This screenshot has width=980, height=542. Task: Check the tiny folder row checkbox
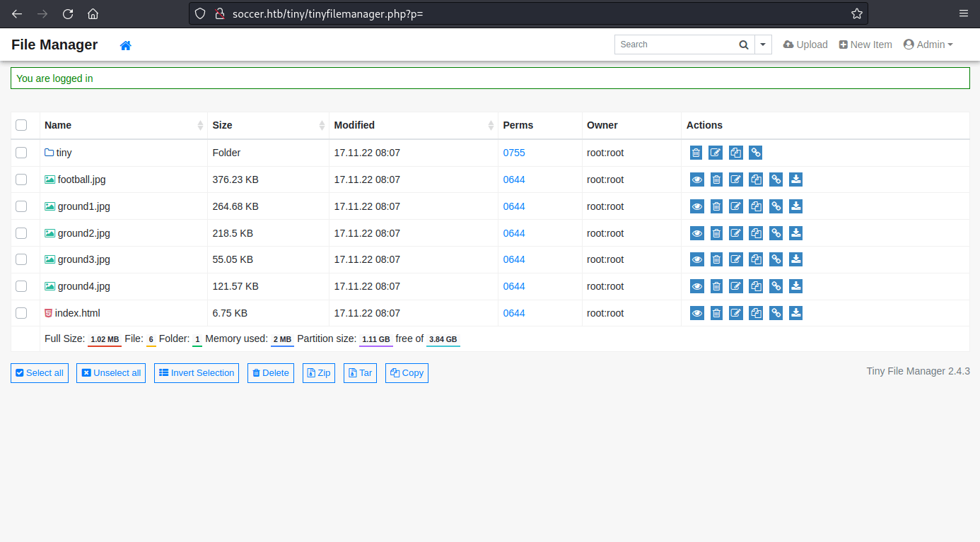(x=21, y=153)
